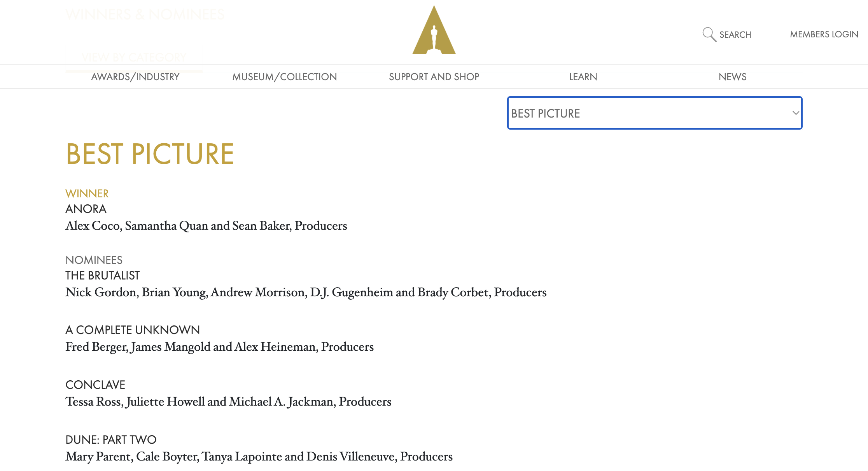Open the MUSEUM/COLLECTION menu
The image size is (868, 471).
point(285,77)
